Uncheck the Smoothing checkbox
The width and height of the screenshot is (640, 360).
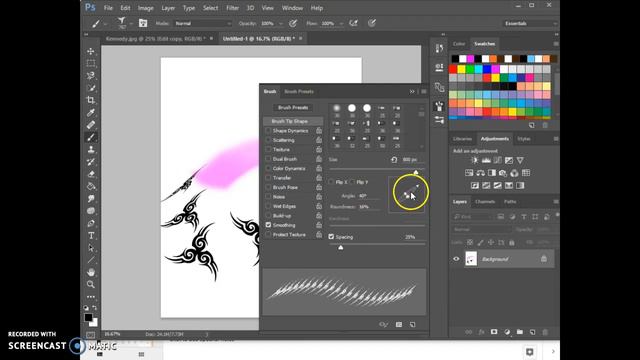268,225
